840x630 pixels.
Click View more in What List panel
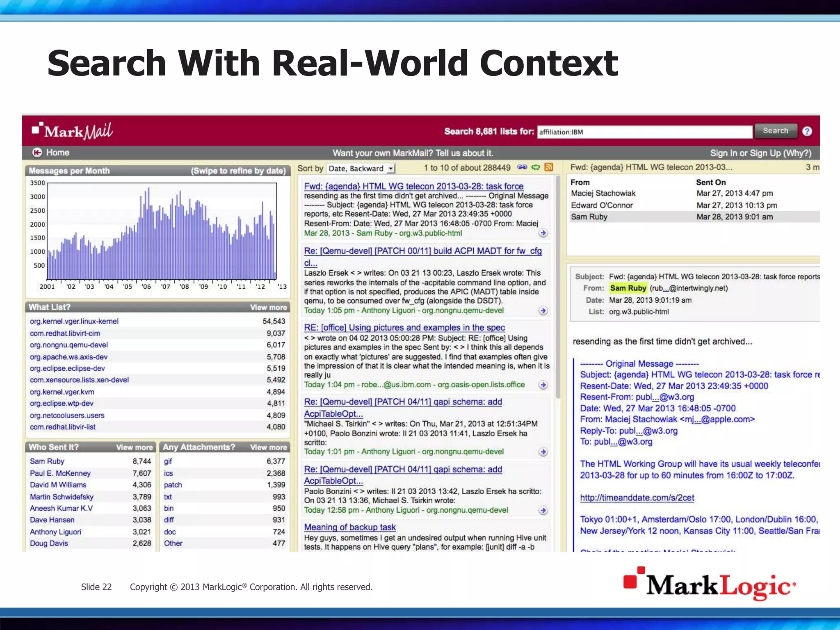[x=268, y=307]
